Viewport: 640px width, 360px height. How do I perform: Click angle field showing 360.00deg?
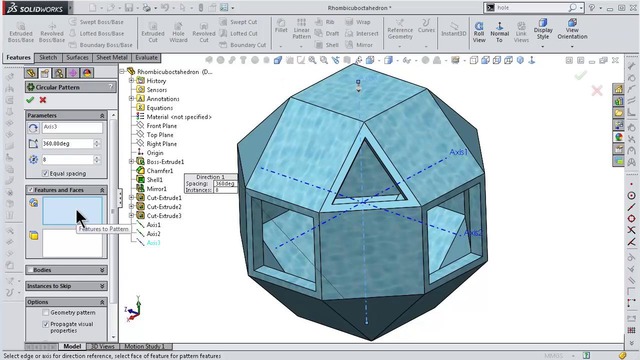point(68,144)
